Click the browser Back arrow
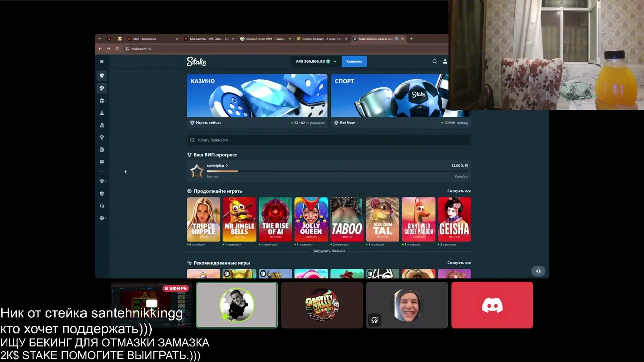The height and width of the screenshot is (362, 644). point(100,49)
